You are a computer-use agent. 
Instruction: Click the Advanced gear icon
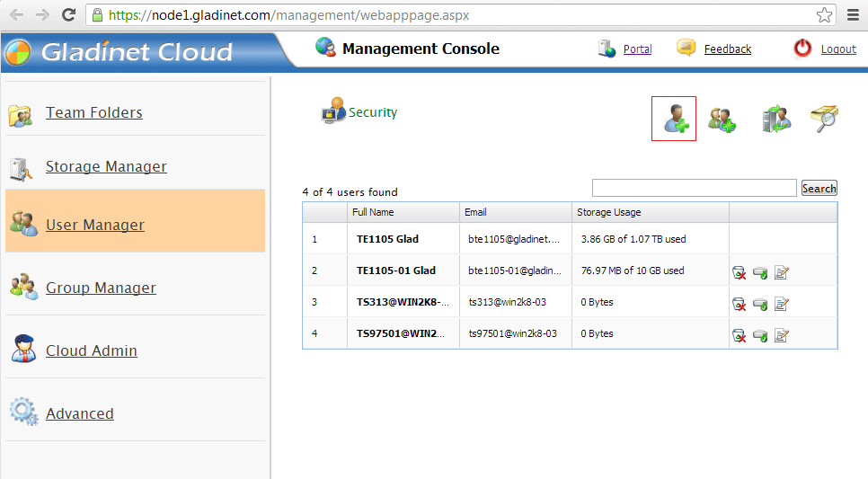pos(23,412)
